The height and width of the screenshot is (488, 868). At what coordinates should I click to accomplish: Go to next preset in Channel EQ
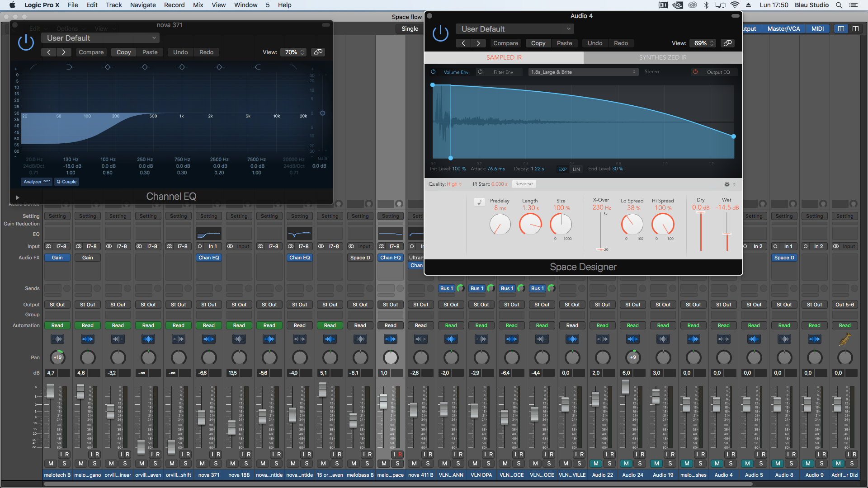(64, 52)
